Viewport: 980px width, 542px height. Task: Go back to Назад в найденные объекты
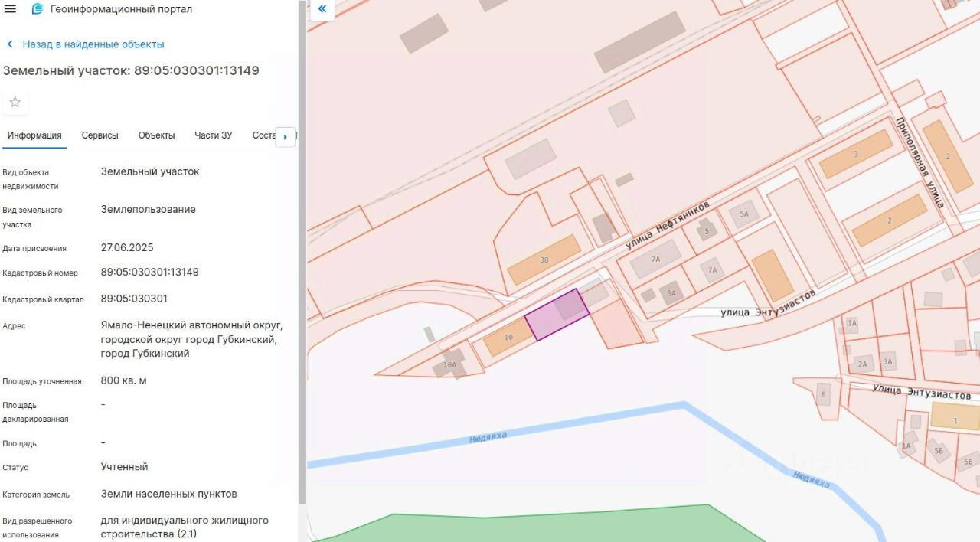86,44
